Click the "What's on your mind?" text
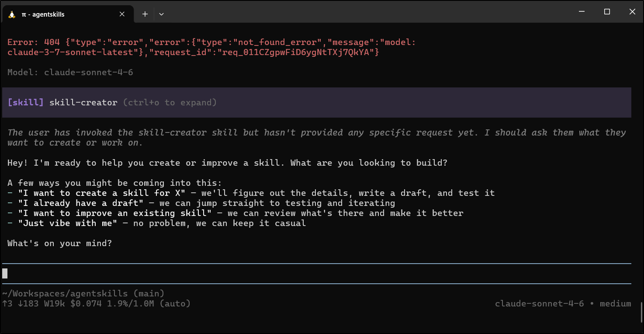Viewport: 644px width, 334px height. tap(60, 244)
